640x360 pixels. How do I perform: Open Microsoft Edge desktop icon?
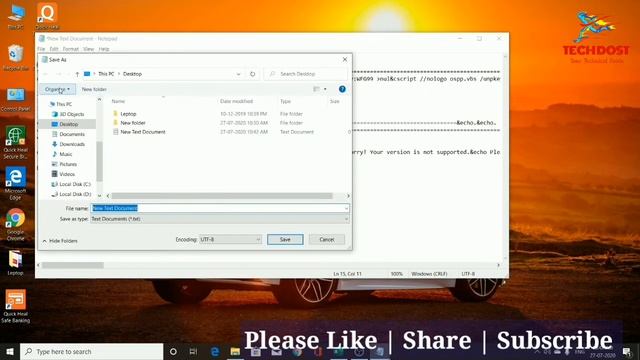tap(16, 183)
